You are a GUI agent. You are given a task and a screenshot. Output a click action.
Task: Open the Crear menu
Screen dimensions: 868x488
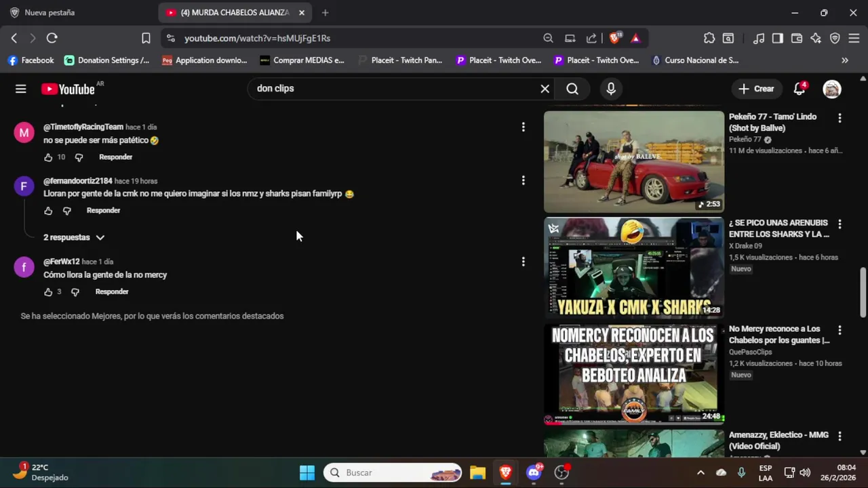(756, 89)
